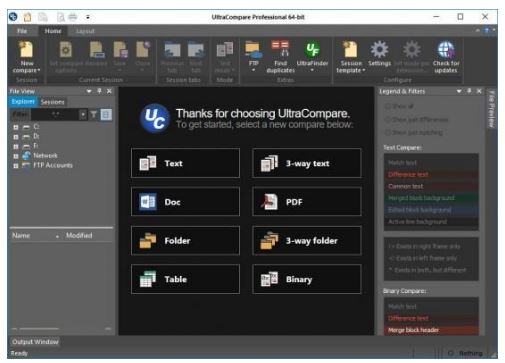Pin the File View panel

point(99,91)
